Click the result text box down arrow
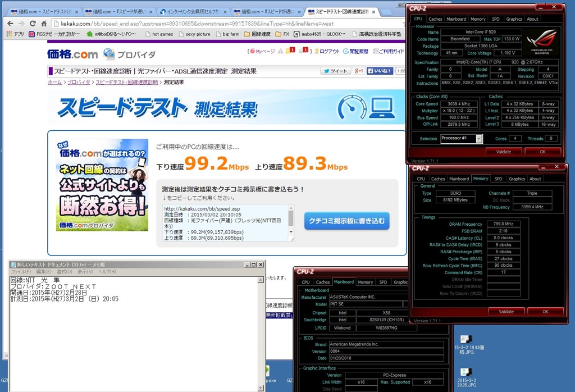This screenshot has width=575, height=392. tap(291, 232)
